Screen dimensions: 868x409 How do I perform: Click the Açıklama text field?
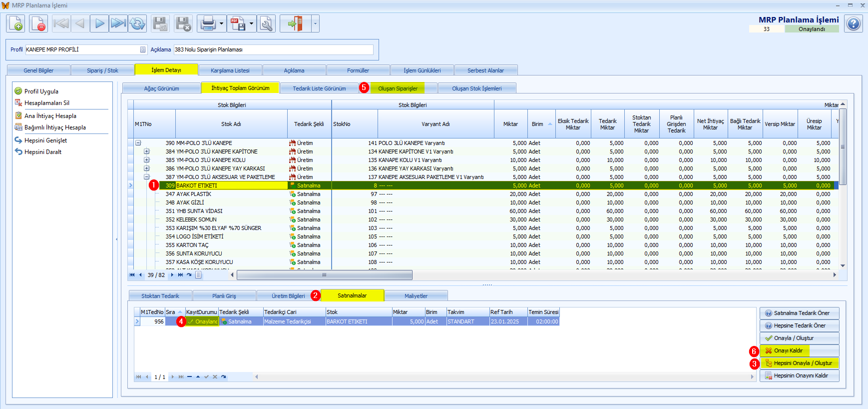[x=273, y=49]
